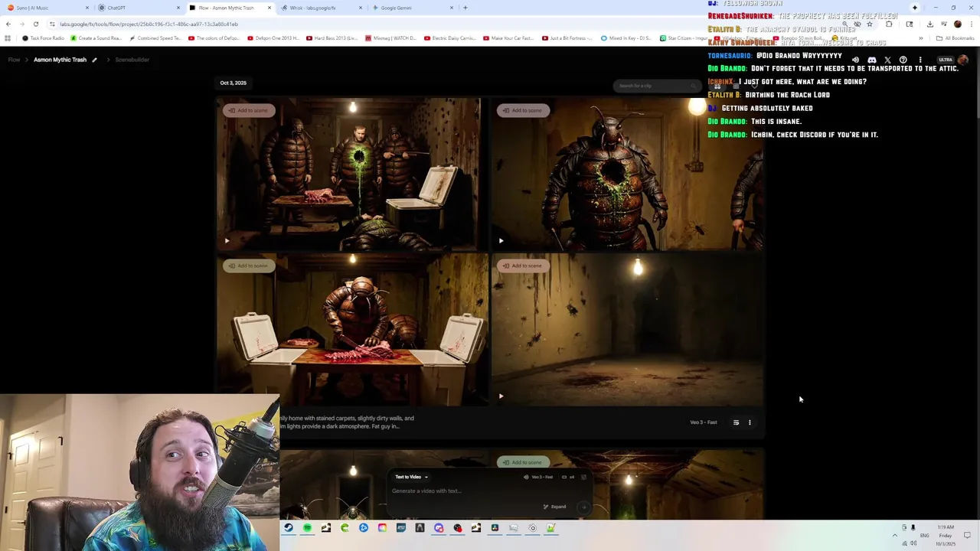This screenshot has width=980, height=551.
Task: Click the reuse-prompt list icon beside Veo 3 - Fast
Action: (x=736, y=422)
